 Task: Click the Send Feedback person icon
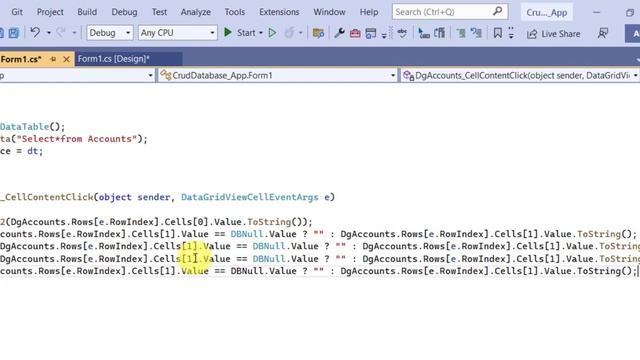pyautogui.click(x=603, y=33)
